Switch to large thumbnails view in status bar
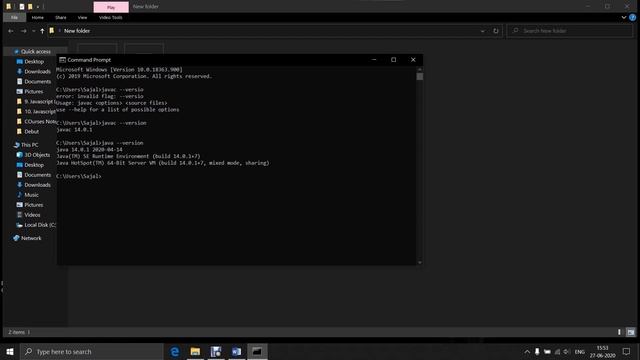640x360 pixels. point(631,332)
